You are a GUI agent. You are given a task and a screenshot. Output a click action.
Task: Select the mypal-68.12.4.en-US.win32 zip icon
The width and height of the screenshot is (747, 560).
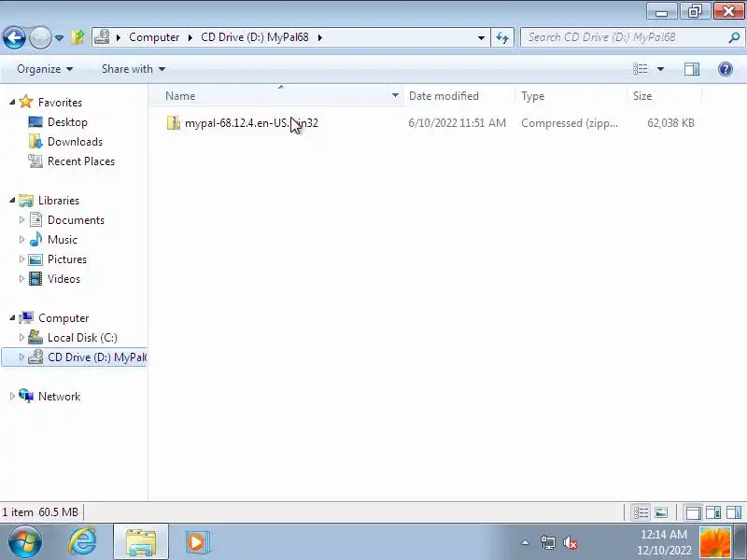pyautogui.click(x=174, y=123)
